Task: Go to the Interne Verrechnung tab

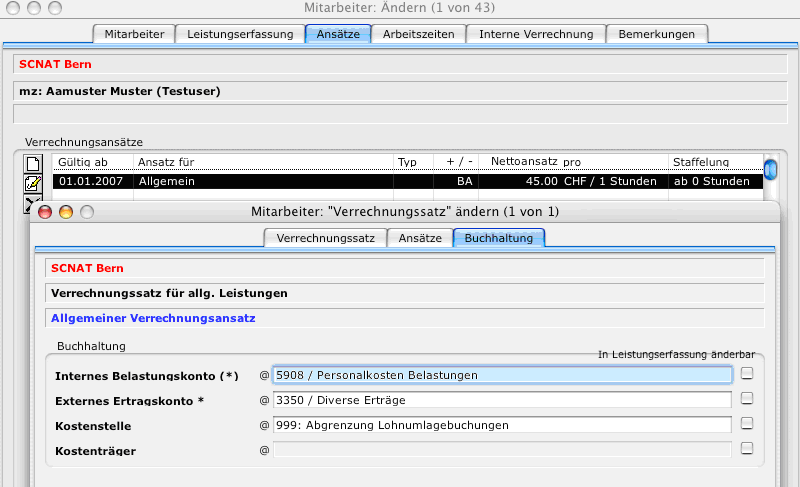Action: [536, 34]
